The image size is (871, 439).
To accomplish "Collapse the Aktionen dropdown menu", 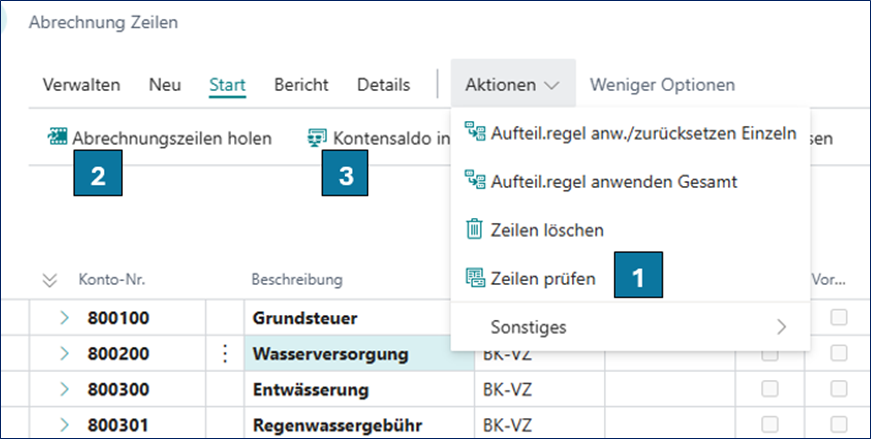I will click(513, 84).
